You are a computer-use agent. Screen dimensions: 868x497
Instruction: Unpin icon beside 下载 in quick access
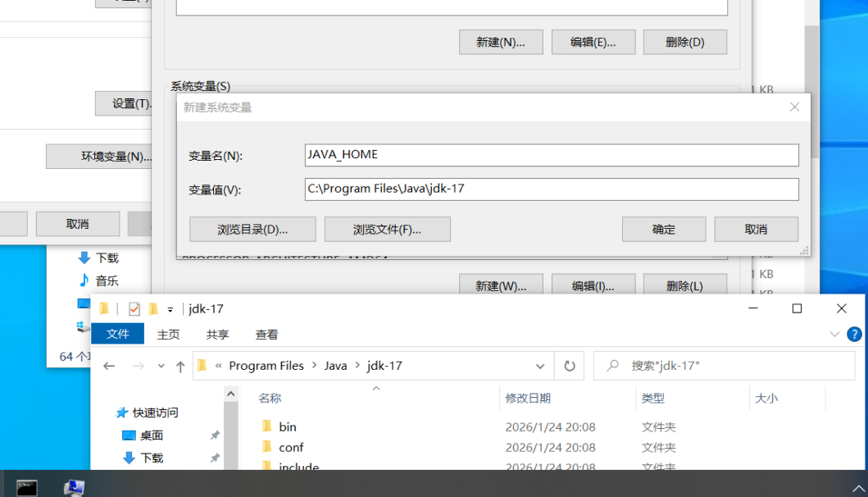[x=215, y=458]
